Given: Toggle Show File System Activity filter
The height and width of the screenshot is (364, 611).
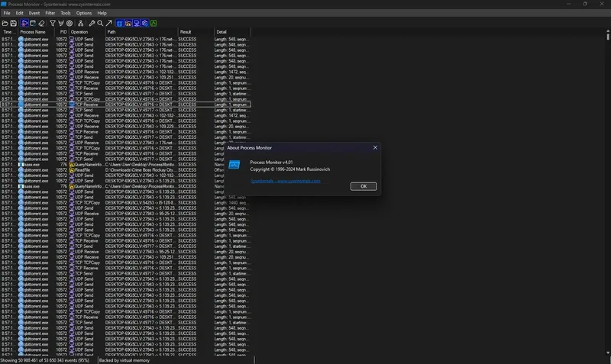Looking at the screenshot, I should point(128,24).
